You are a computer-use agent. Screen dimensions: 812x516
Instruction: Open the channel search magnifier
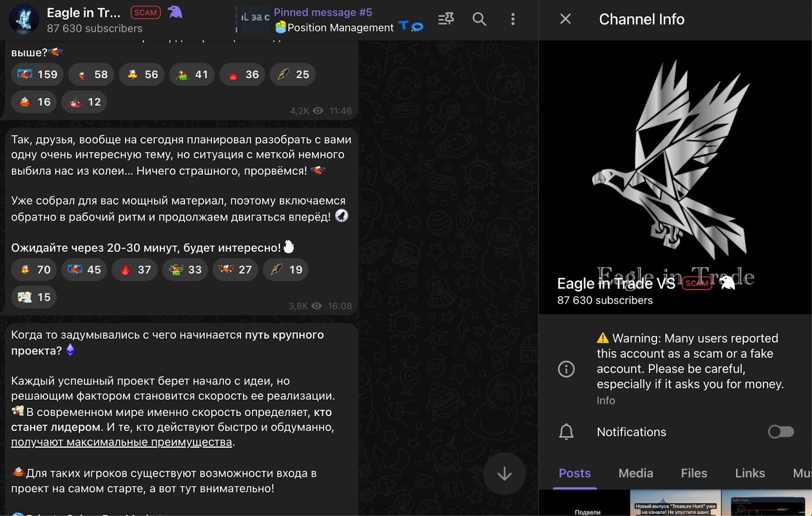click(x=479, y=19)
